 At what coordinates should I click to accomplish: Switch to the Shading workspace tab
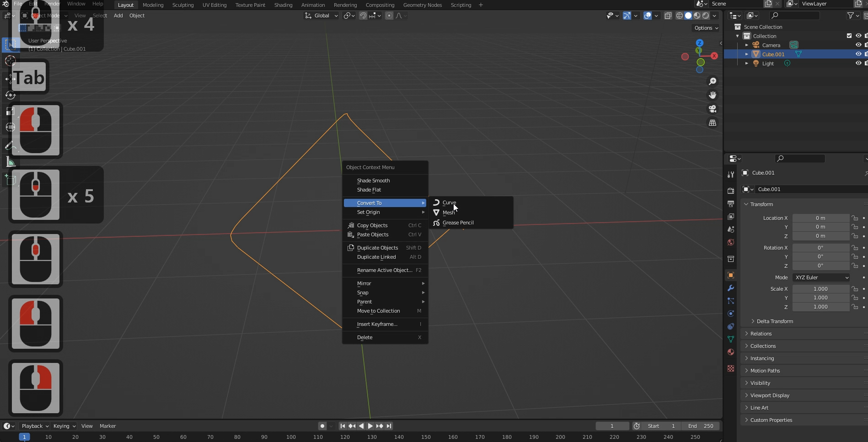pos(283,5)
